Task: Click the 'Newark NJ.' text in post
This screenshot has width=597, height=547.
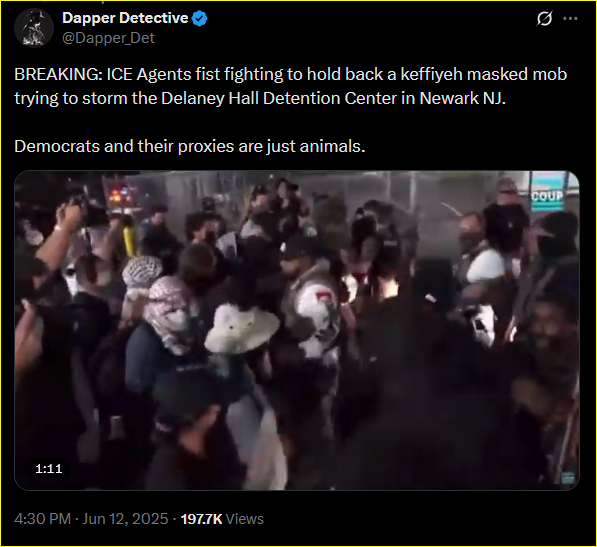Action: pyautogui.click(x=463, y=99)
